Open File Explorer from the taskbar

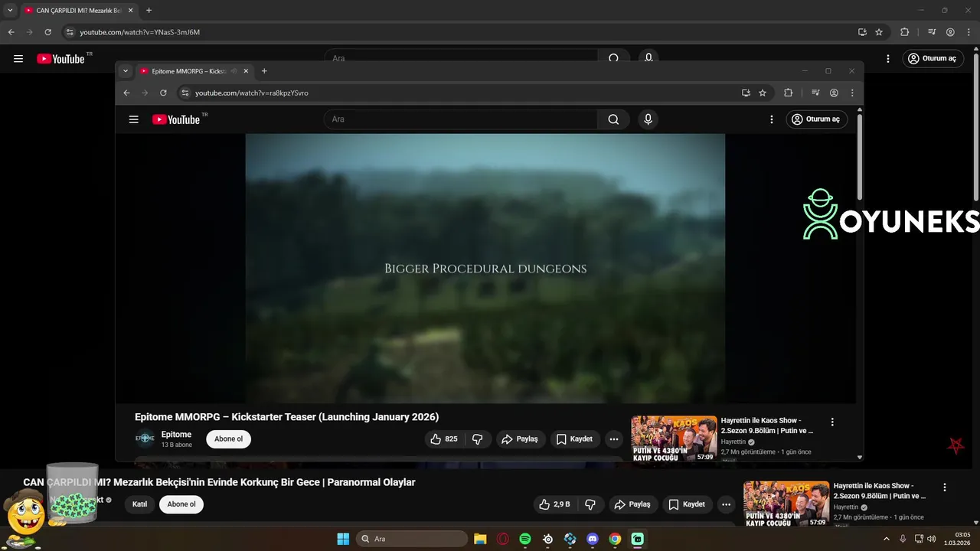pos(480,539)
